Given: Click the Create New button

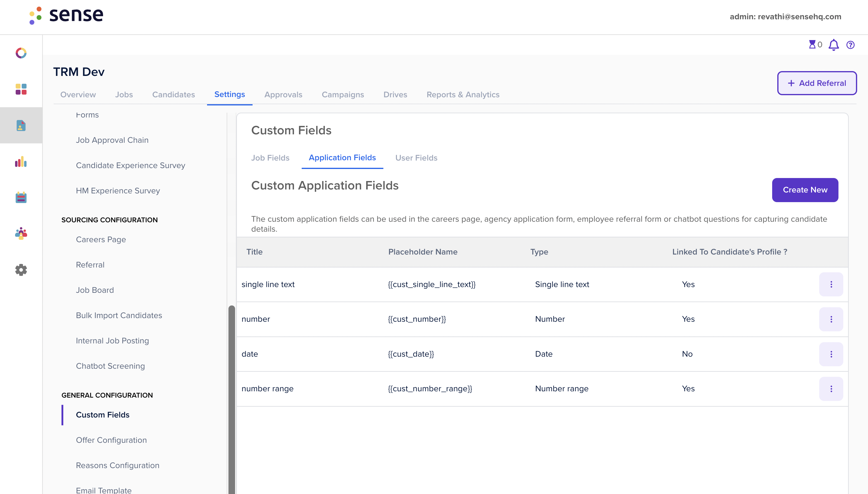Looking at the screenshot, I should click(x=805, y=190).
